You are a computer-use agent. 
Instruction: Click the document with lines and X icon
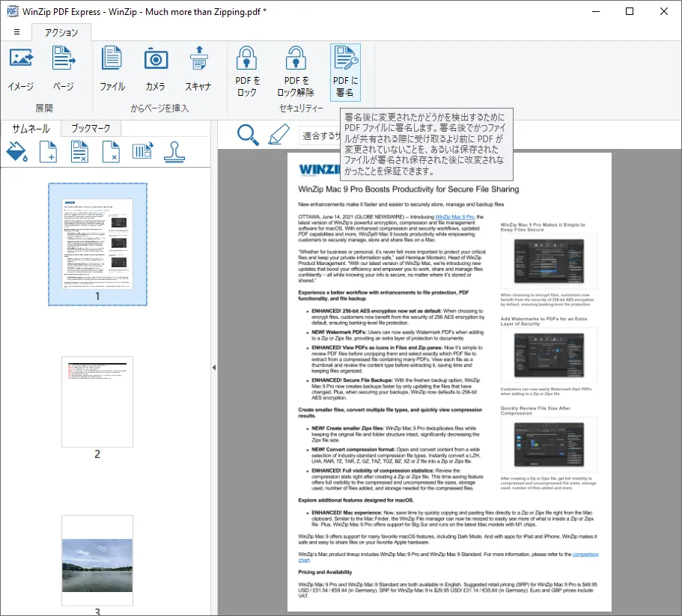coord(79,152)
